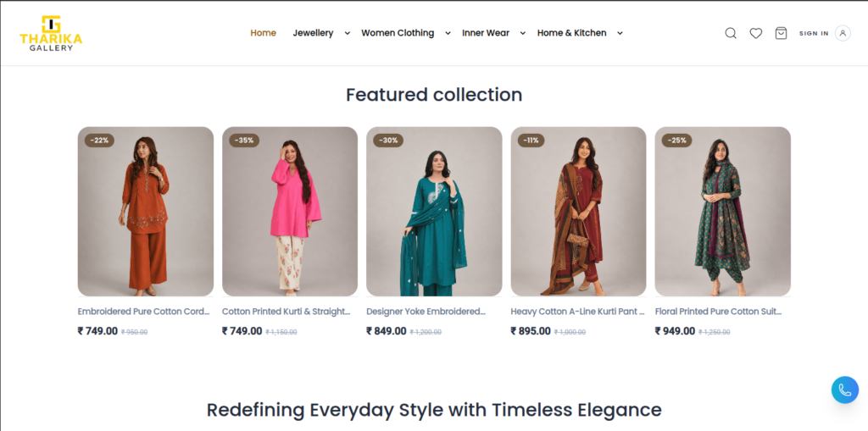This screenshot has height=431, width=868.
Task: Select the maroon A-Line kurti image
Action: click(x=578, y=212)
